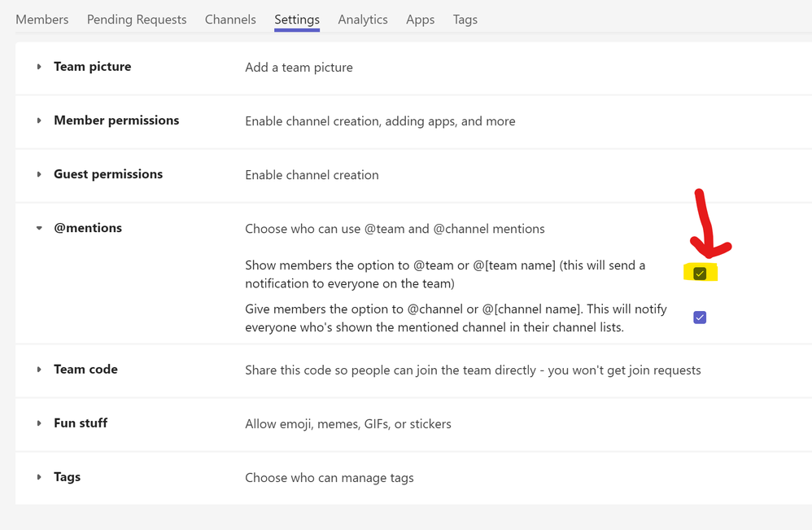Uncheck the @team mention option checkbox
Screen dimensions: 812x530
click(700, 274)
